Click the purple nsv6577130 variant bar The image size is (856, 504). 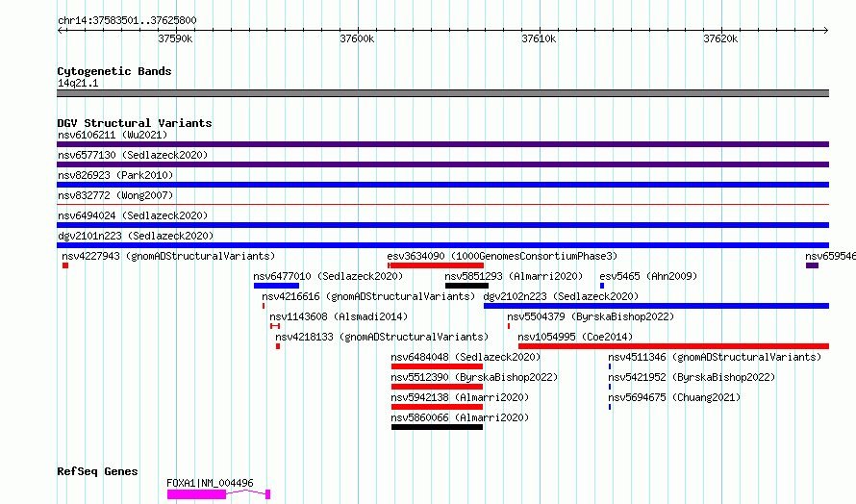click(442, 164)
